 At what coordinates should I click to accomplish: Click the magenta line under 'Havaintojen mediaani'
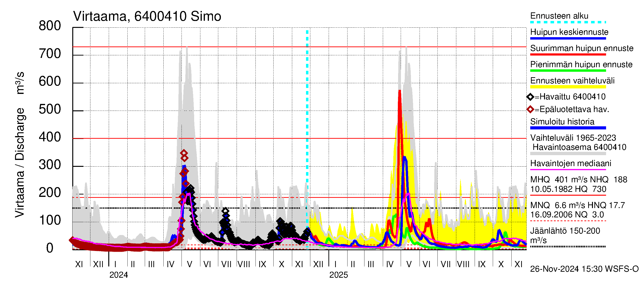pos(568,170)
